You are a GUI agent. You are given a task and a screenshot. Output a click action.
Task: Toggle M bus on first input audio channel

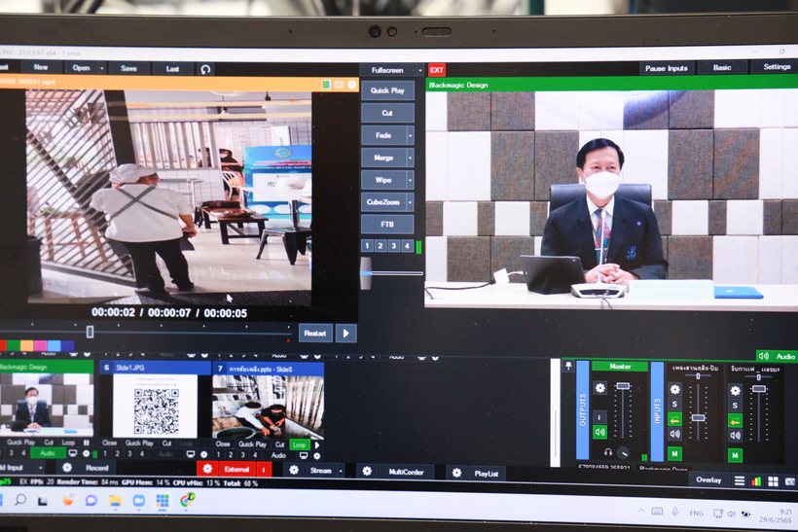674,453
